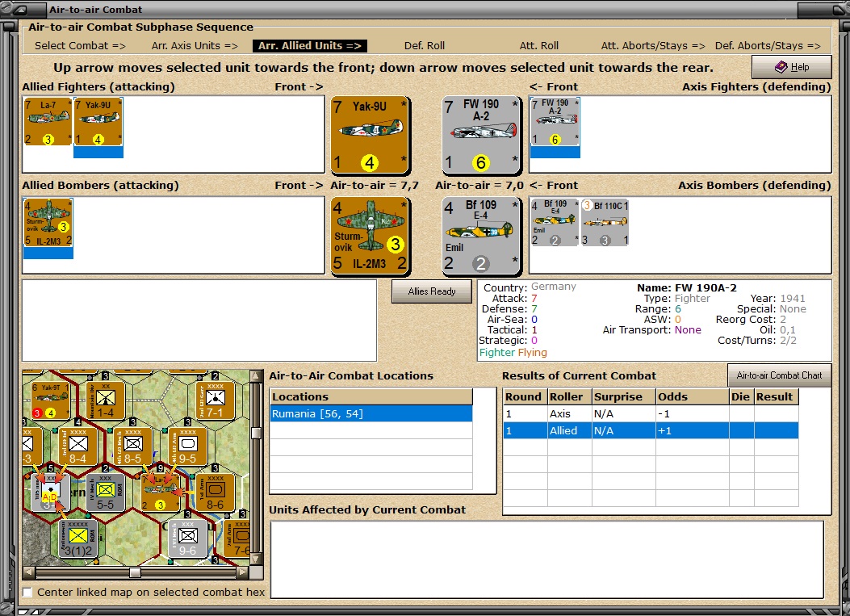Image resolution: width=850 pixels, height=616 pixels.
Task: Select the La-7 fighter counter
Action: pyautogui.click(x=48, y=121)
